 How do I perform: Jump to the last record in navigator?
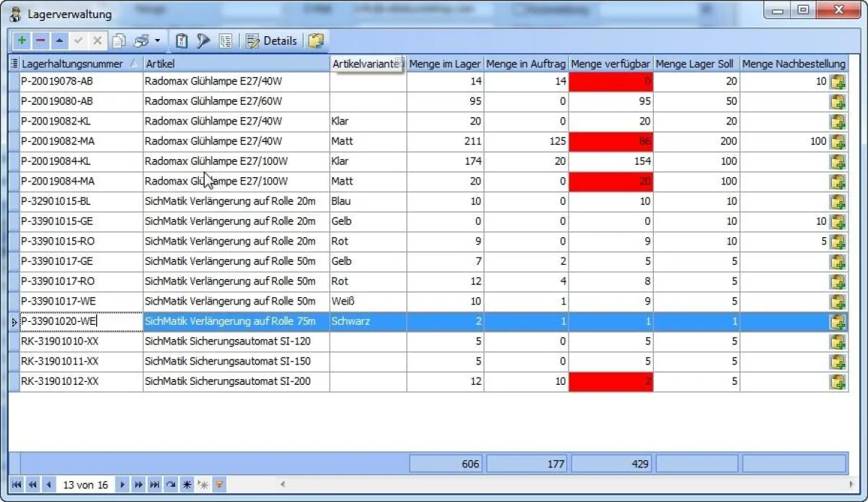click(x=154, y=485)
